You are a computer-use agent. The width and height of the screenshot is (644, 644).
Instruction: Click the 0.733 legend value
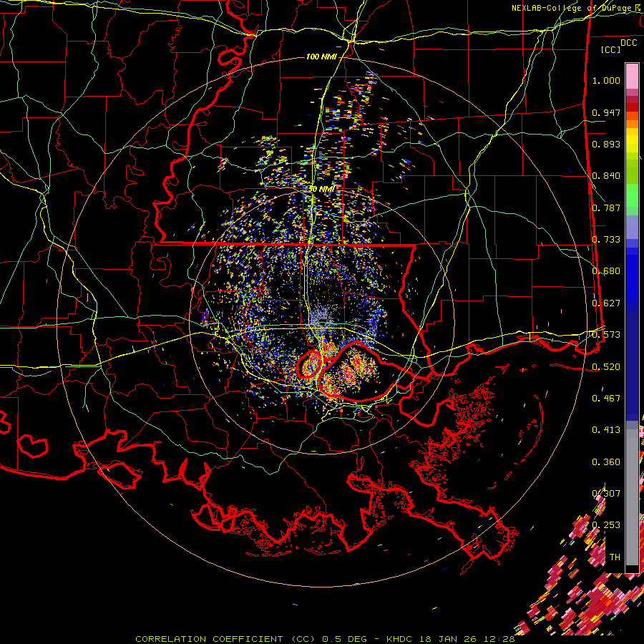click(x=606, y=240)
